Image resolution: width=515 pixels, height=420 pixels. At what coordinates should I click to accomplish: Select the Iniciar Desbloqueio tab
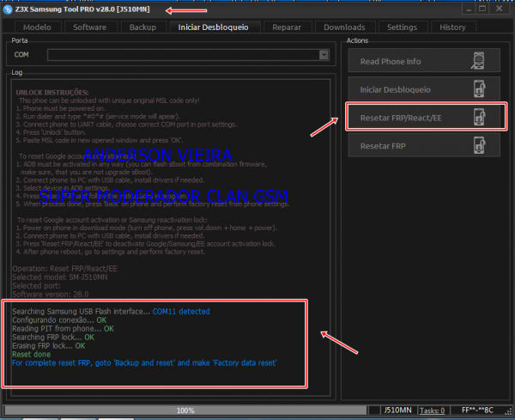(213, 27)
